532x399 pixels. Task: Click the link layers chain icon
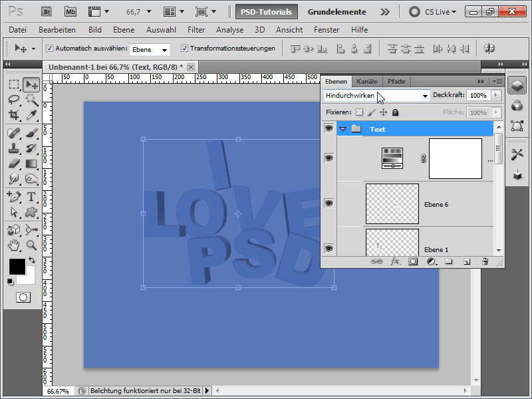(376, 261)
